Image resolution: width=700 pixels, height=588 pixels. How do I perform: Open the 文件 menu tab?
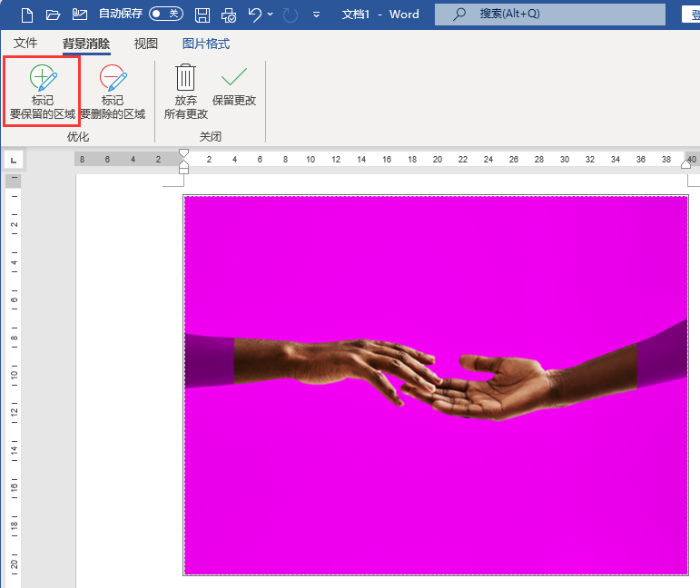tap(25, 43)
